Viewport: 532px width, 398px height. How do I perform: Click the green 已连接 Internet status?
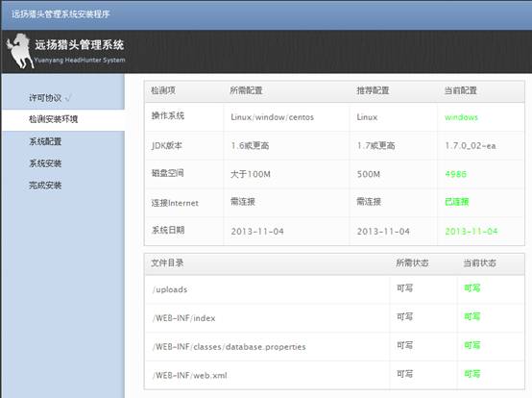(457, 202)
